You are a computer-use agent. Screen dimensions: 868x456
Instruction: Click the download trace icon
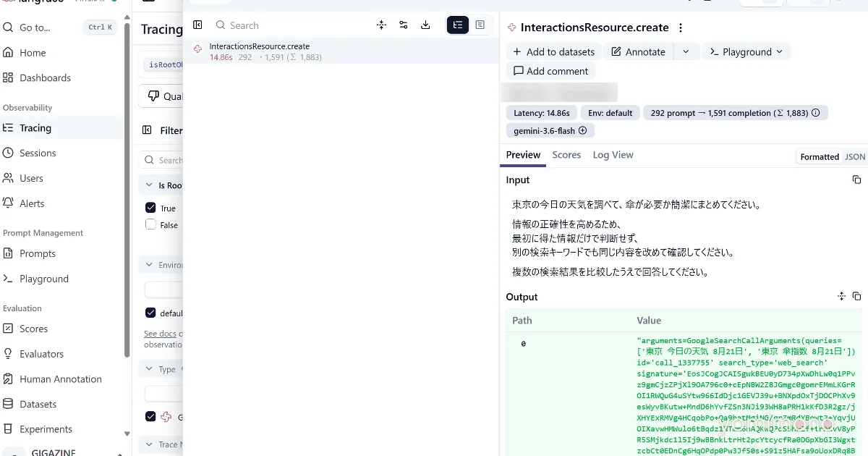[x=425, y=25]
